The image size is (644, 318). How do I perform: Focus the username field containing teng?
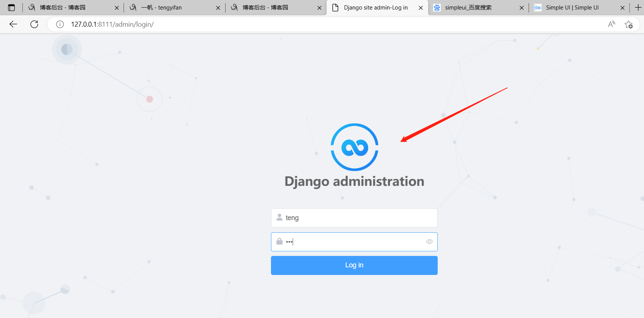point(354,218)
